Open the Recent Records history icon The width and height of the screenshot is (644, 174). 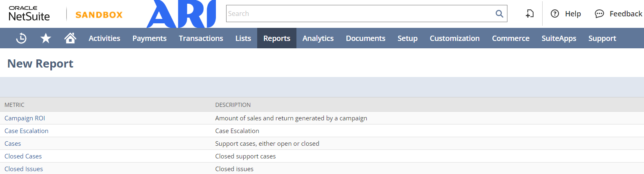click(x=21, y=38)
